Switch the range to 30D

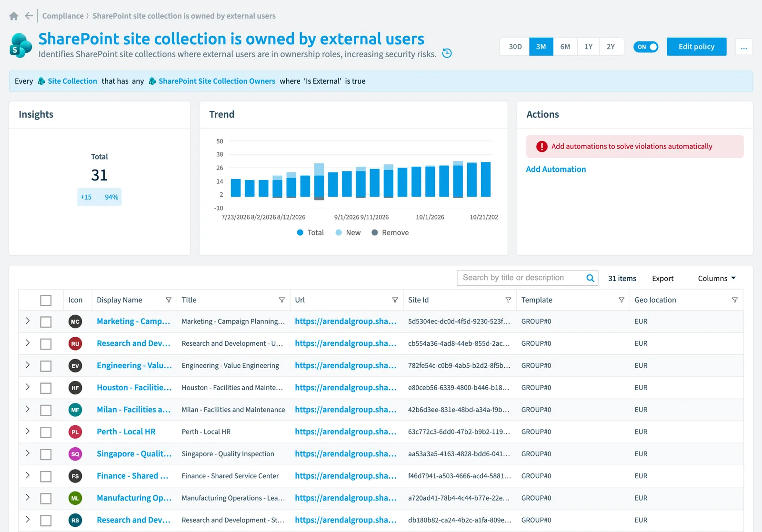515,47
